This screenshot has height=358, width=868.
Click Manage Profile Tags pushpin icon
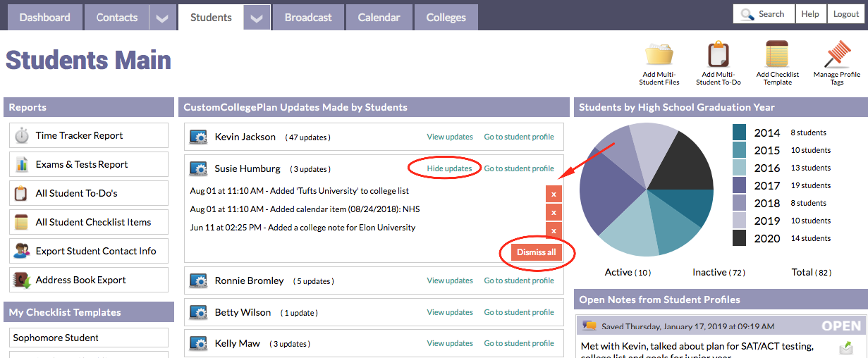[836, 55]
